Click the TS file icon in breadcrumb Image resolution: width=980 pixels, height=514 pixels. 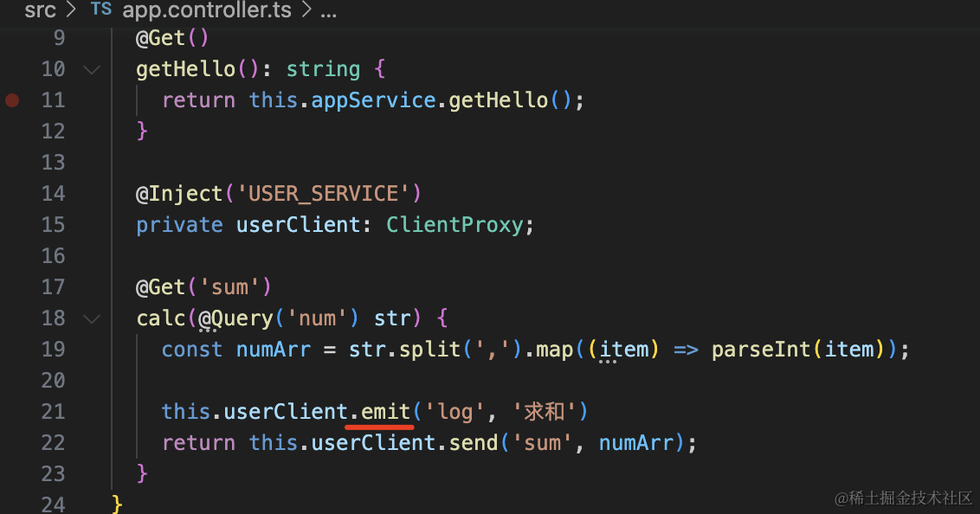101,10
